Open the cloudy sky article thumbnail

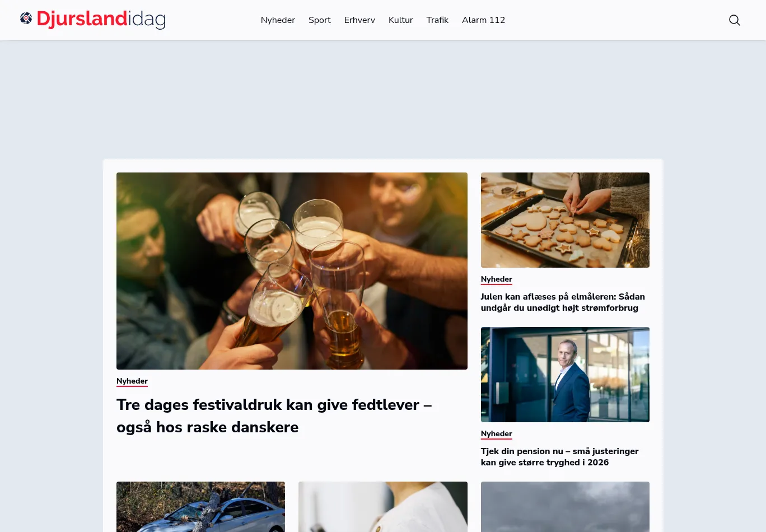coord(565,507)
